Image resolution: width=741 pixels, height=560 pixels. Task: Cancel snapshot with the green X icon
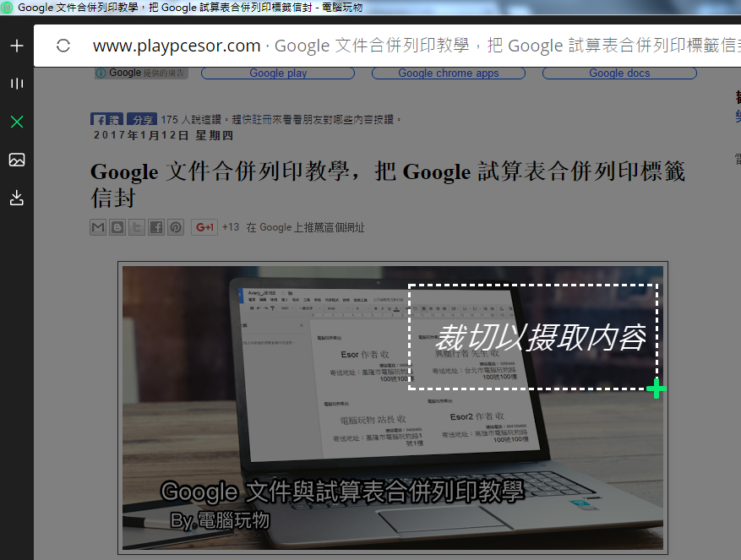(x=17, y=122)
